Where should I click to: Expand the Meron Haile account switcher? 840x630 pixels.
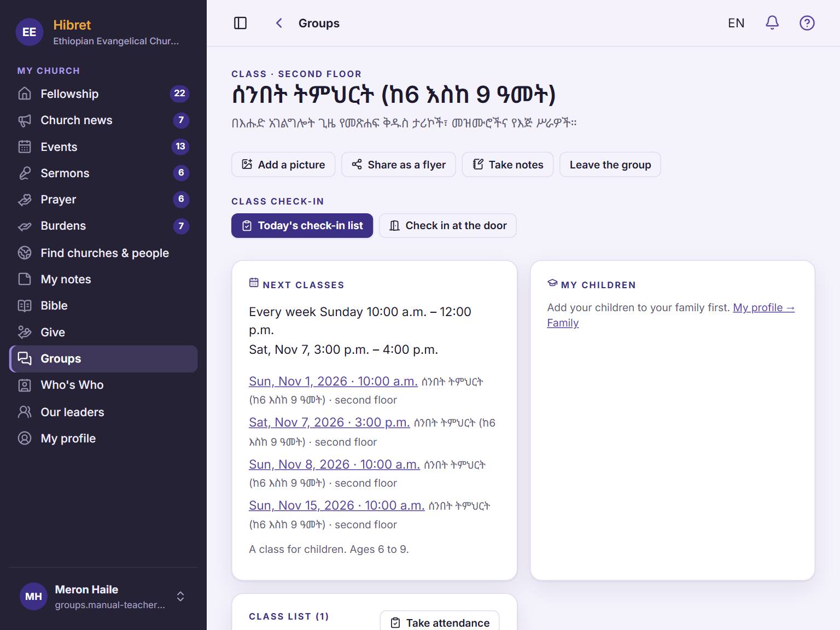point(180,596)
